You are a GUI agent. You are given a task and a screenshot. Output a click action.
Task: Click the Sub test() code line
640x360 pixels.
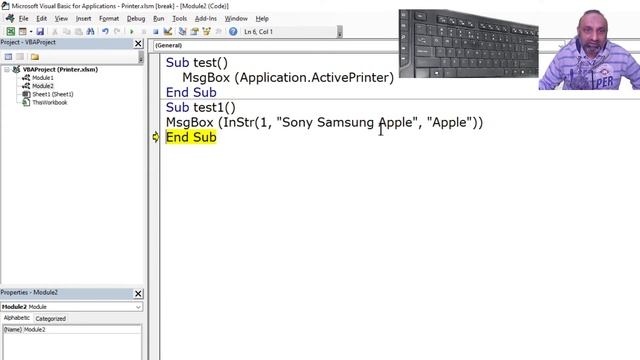click(197, 62)
